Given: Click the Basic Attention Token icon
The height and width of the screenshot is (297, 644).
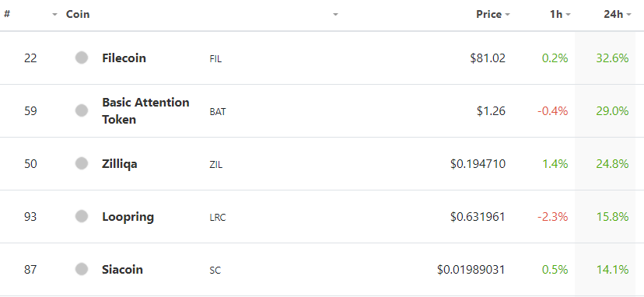Looking at the screenshot, I should click(x=82, y=110).
